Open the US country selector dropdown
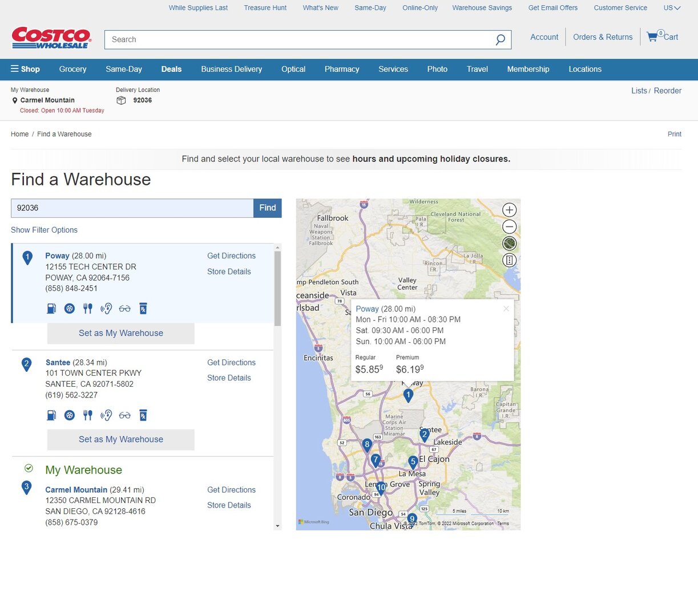The height and width of the screenshot is (616, 698). coord(672,8)
